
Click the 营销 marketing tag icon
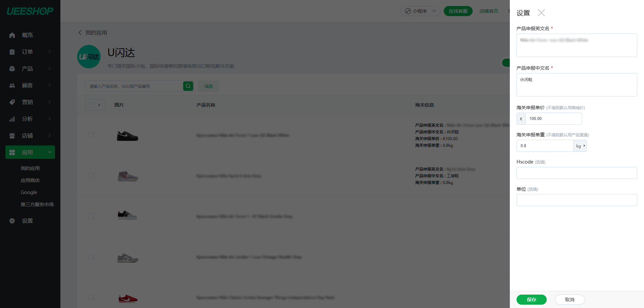click(x=12, y=102)
